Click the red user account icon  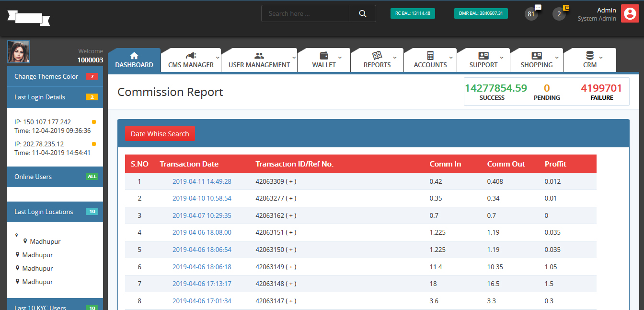(x=630, y=13)
